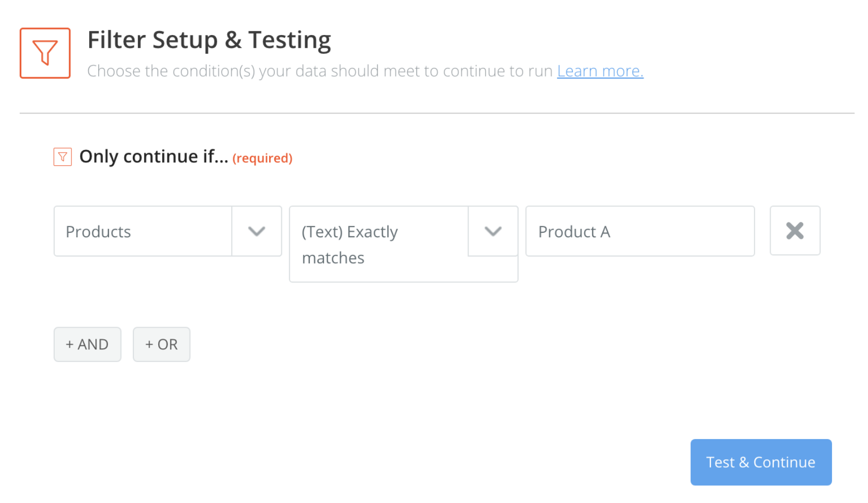Click the 'Test & Continue' button

pyautogui.click(x=761, y=462)
